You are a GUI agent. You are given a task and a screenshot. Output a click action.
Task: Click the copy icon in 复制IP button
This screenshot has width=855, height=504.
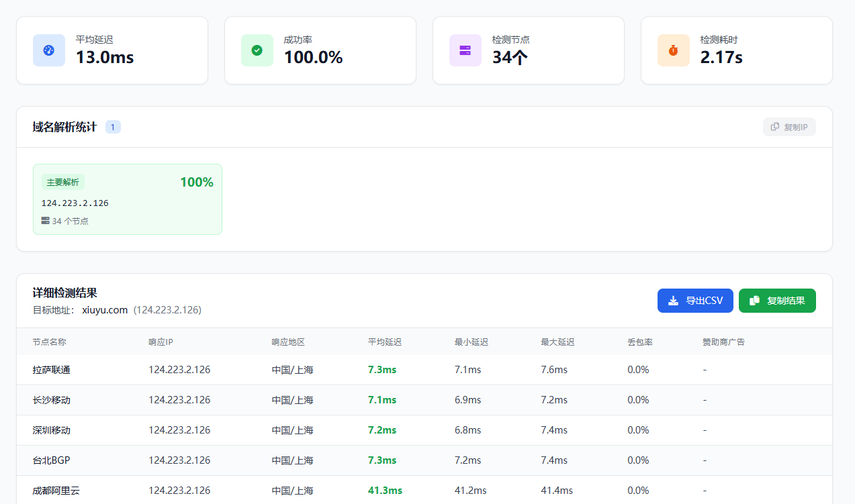775,127
